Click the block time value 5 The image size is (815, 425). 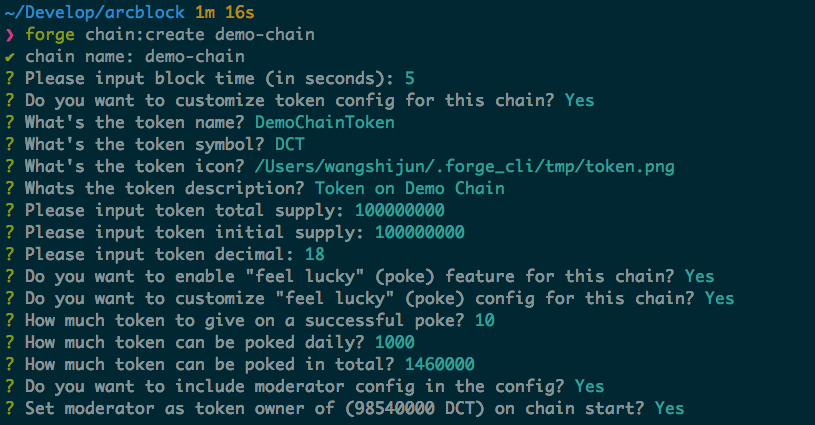pos(410,78)
